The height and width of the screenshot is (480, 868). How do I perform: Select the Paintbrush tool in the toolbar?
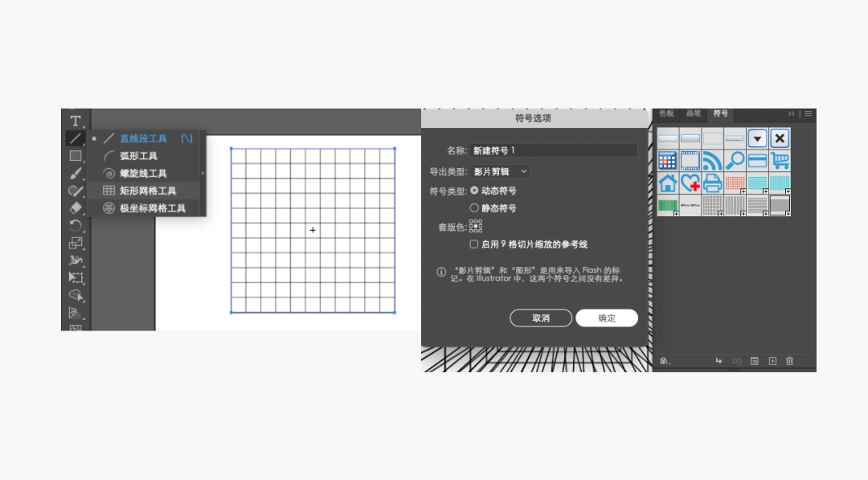[76, 174]
